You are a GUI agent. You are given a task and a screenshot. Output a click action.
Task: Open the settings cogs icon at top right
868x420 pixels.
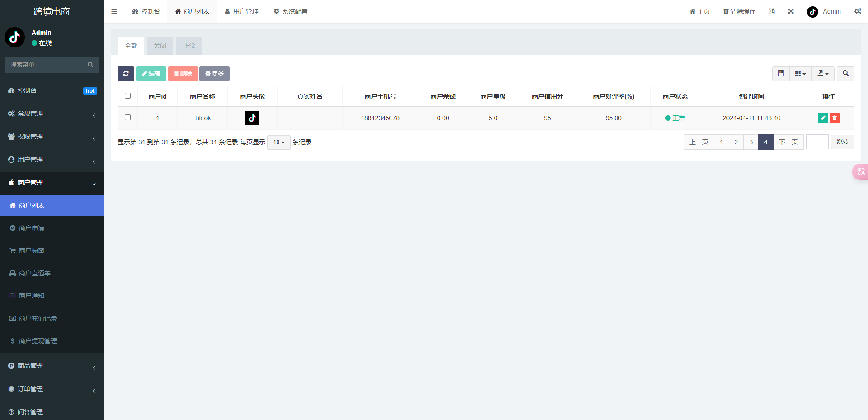click(x=858, y=11)
